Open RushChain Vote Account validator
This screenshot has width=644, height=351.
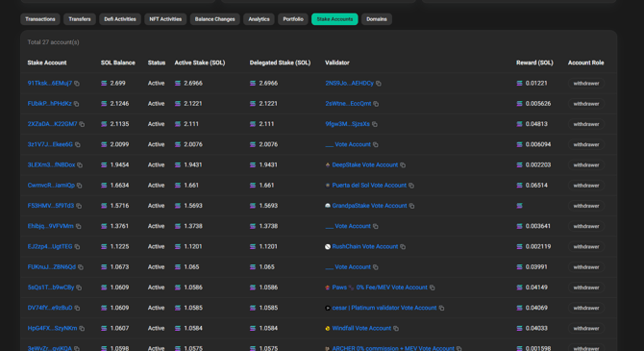[364, 246]
